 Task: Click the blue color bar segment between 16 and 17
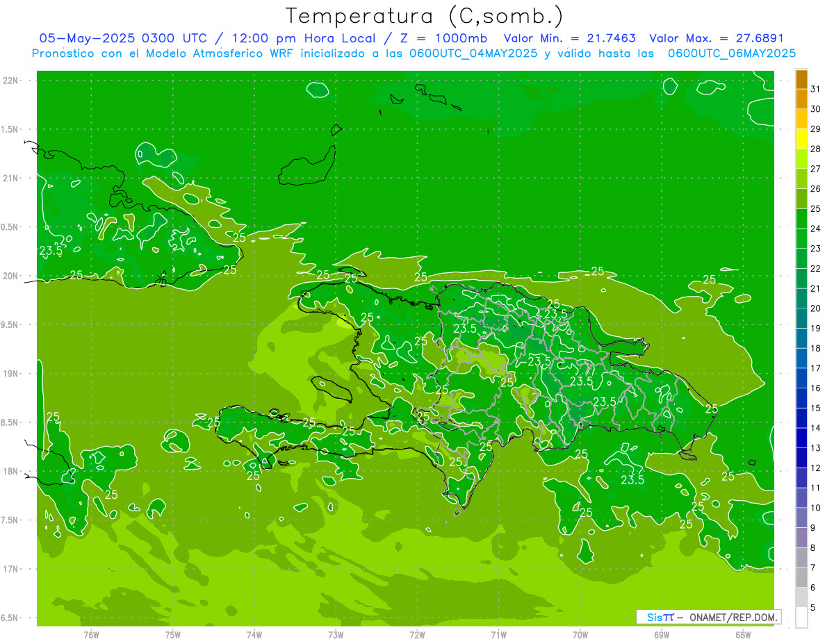point(801,379)
